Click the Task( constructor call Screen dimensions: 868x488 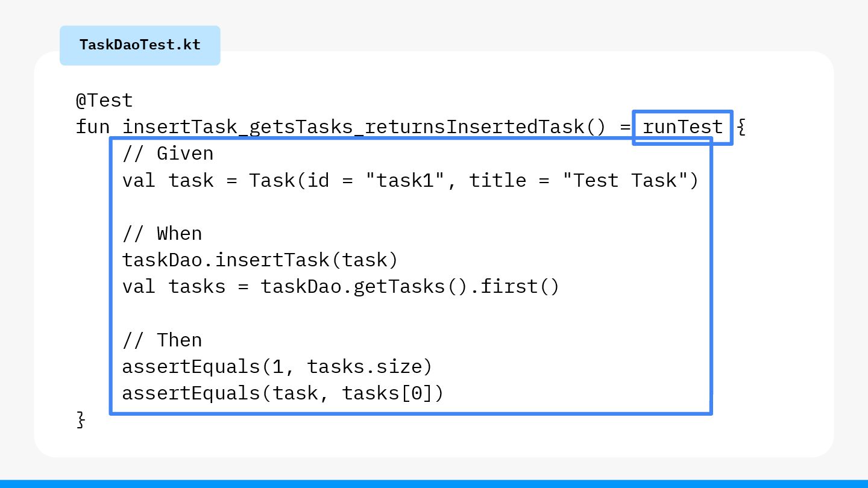point(278,180)
